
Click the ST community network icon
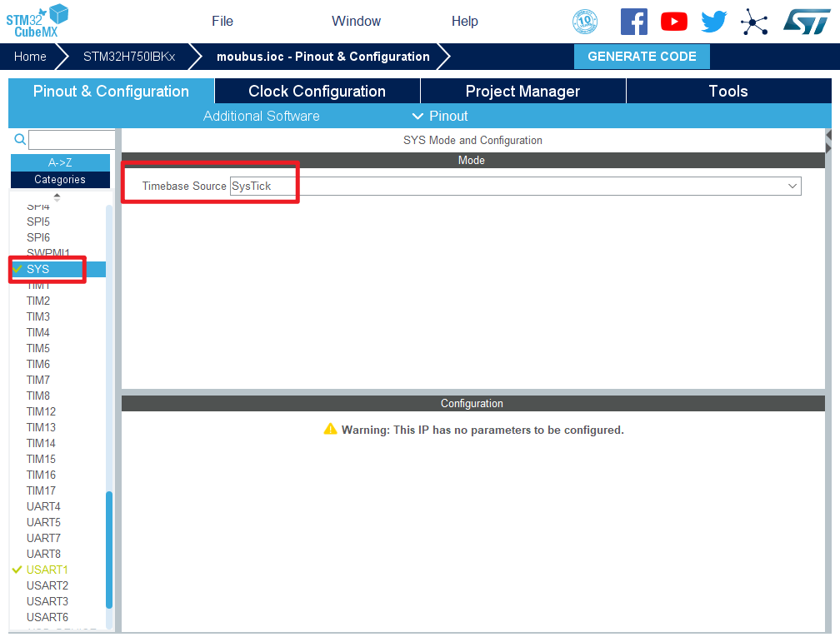(754, 22)
